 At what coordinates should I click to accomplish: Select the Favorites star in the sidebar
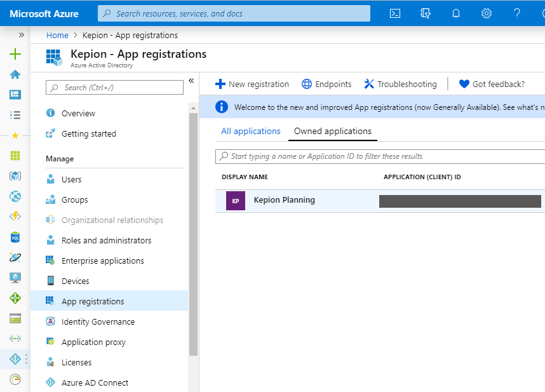point(14,135)
